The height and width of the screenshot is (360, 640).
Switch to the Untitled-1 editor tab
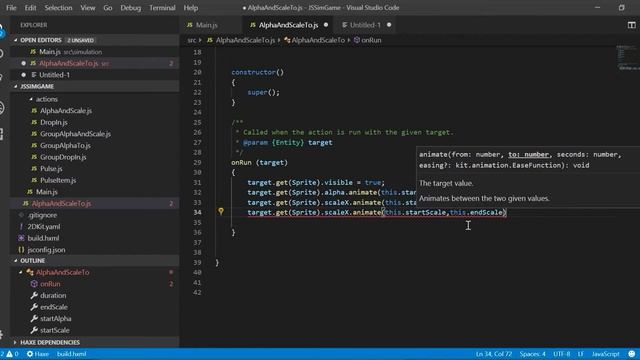tap(365, 25)
